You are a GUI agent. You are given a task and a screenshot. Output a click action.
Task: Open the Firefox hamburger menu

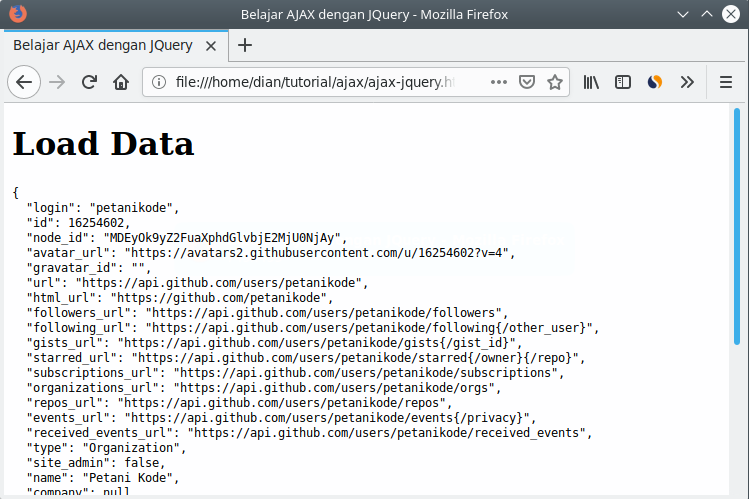point(726,82)
